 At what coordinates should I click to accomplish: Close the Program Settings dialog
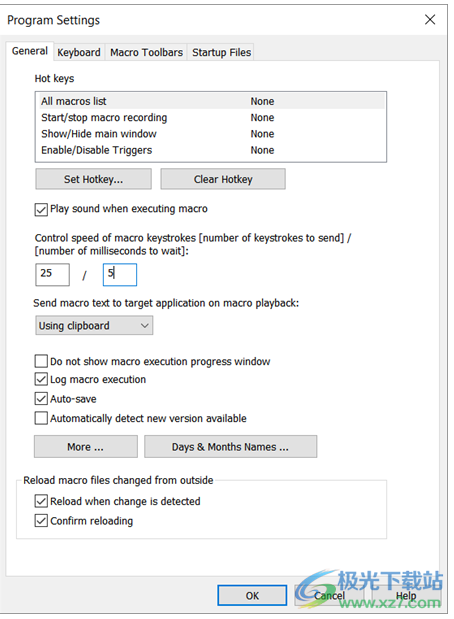[x=430, y=19]
